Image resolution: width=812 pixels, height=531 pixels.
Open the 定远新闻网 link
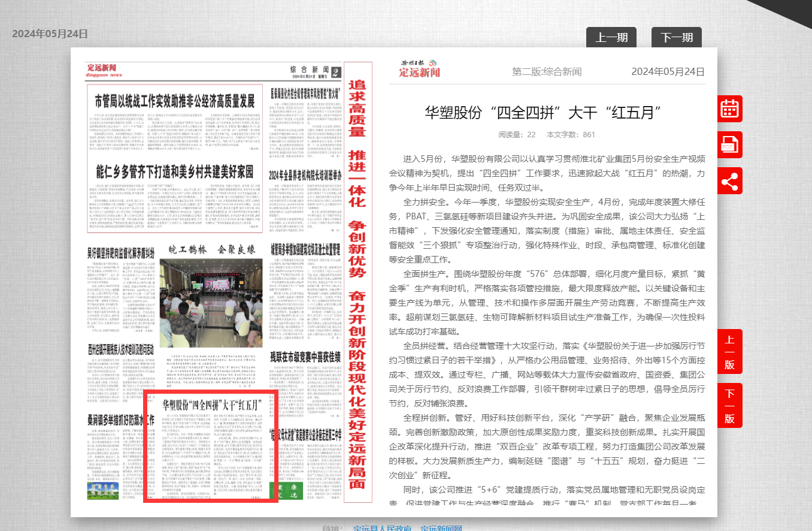point(441,528)
